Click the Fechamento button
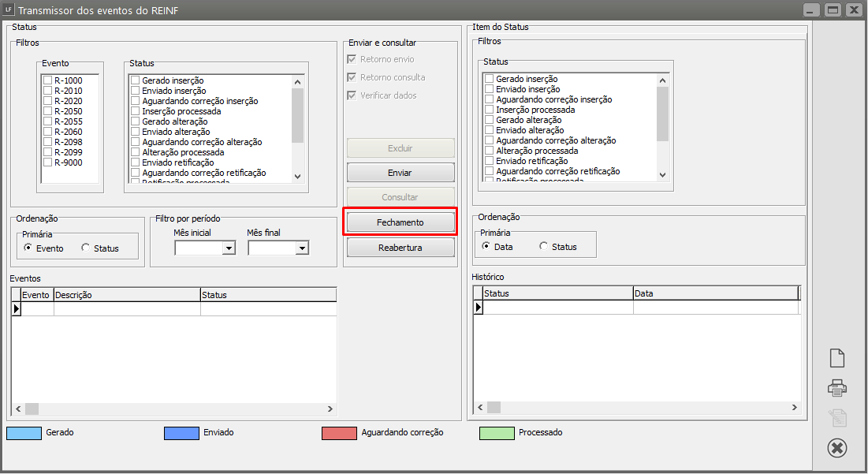Image resolution: width=868 pixels, height=474 pixels. click(x=400, y=222)
